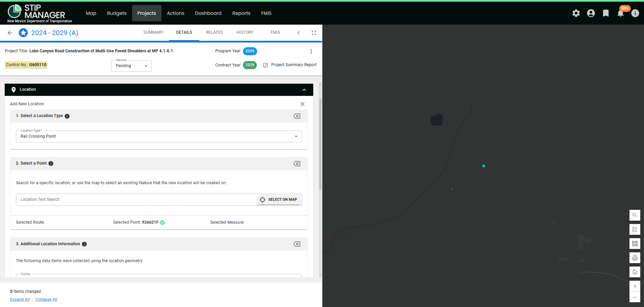Viewport: 644px width, 307px height.
Task: Click the tabs left chevron arrow
Action: pyautogui.click(x=298, y=33)
